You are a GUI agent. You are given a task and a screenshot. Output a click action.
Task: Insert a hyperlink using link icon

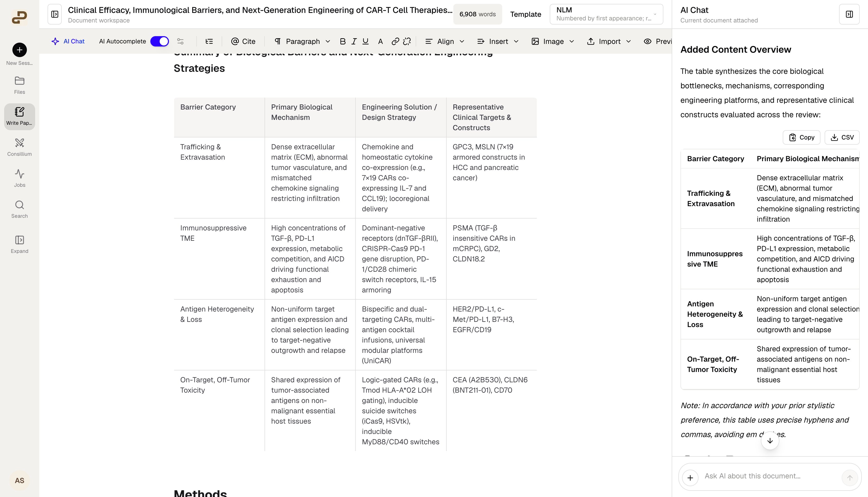click(x=395, y=41)
